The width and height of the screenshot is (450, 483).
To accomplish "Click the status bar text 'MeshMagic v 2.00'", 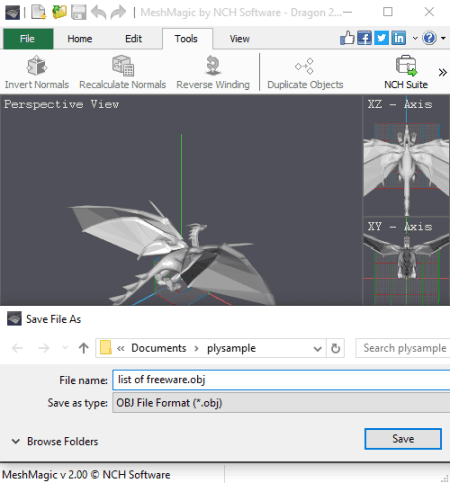I will click(45, 475).
